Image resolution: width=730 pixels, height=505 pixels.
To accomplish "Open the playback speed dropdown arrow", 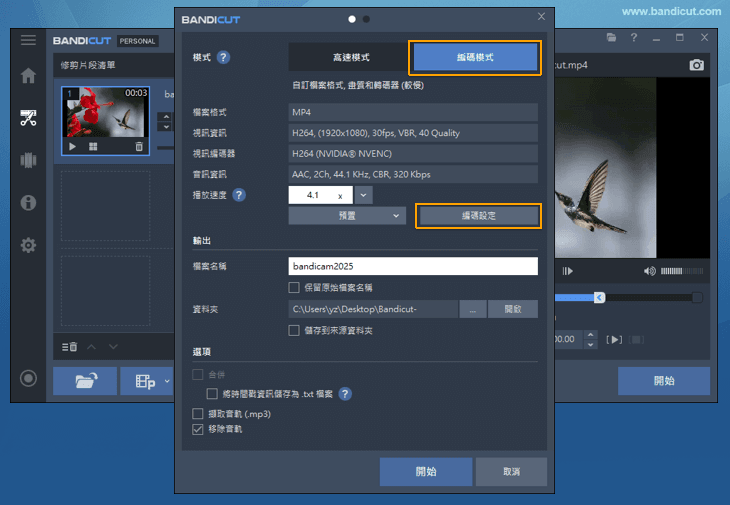I will [x=363, y=195].
